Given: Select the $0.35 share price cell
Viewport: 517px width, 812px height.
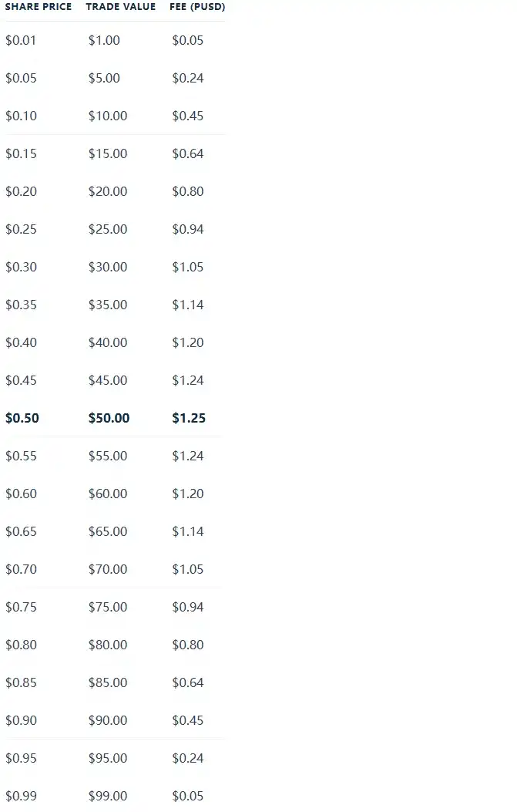Looking at the screenshot, I should click(21, 305).
